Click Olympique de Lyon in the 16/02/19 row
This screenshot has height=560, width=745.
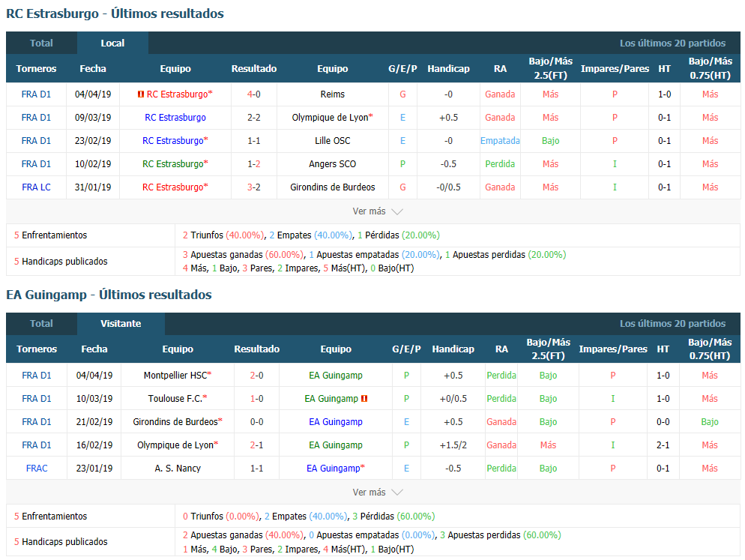click(x=175, y=445)
